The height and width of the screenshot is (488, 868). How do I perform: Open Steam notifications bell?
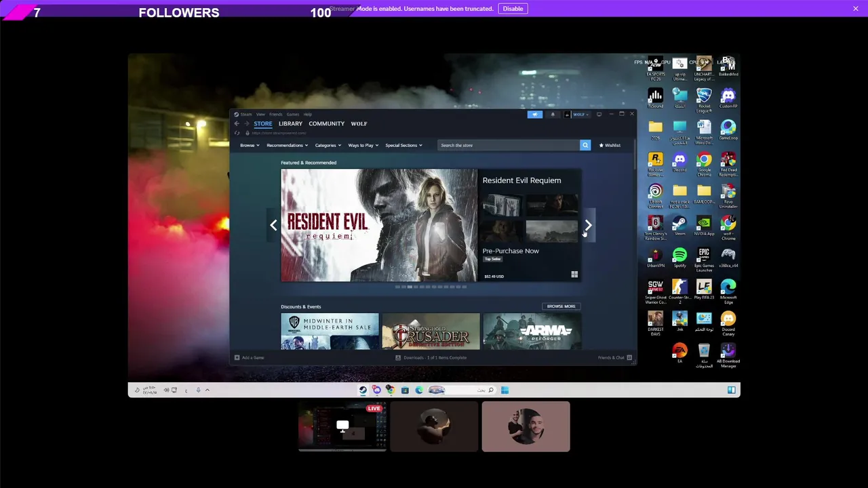tap(552, 115)
